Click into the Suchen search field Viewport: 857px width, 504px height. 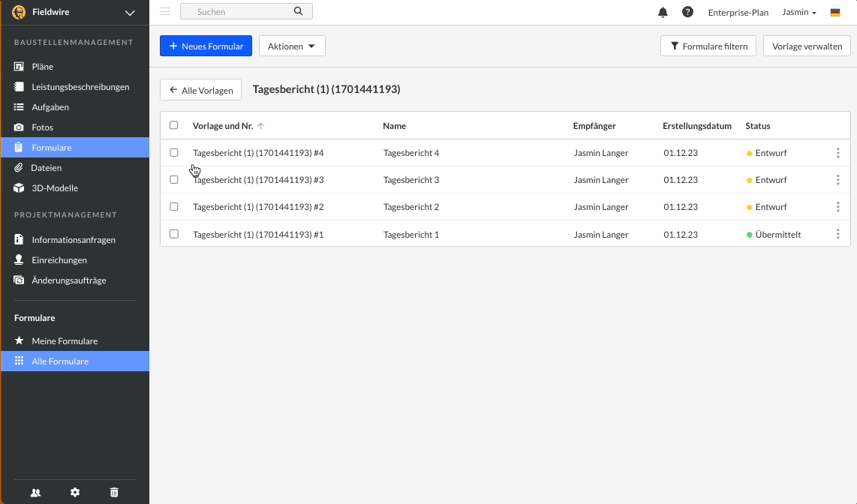tap(240, 12)
